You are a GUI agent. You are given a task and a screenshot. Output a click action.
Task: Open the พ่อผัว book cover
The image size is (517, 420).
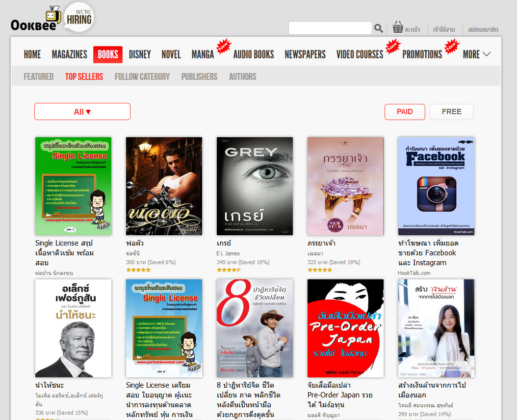[164, 186]
